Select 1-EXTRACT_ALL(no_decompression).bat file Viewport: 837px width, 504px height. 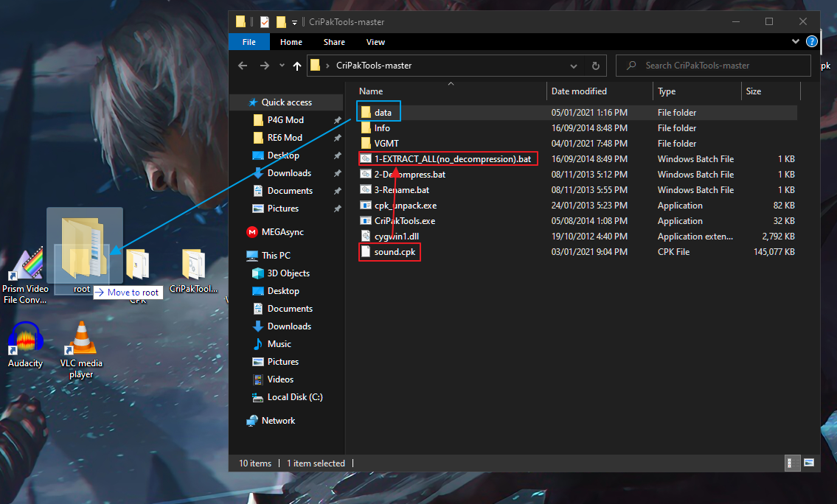click(x=453, y=159)
